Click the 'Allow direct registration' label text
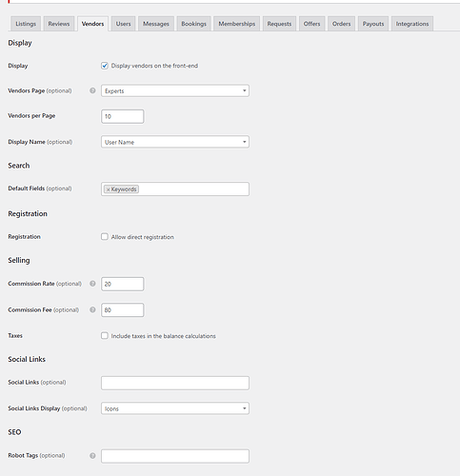 pos(143,237)
